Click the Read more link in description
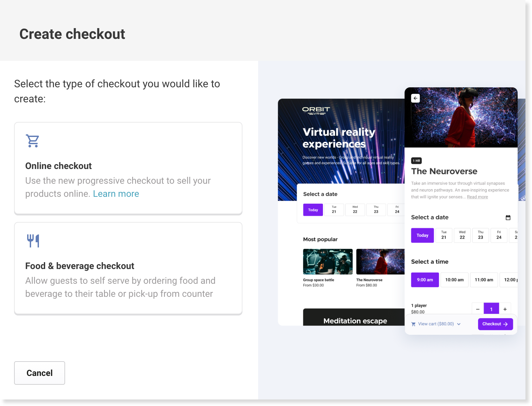This screenshot has width=532, height=406. click(477, 197)
